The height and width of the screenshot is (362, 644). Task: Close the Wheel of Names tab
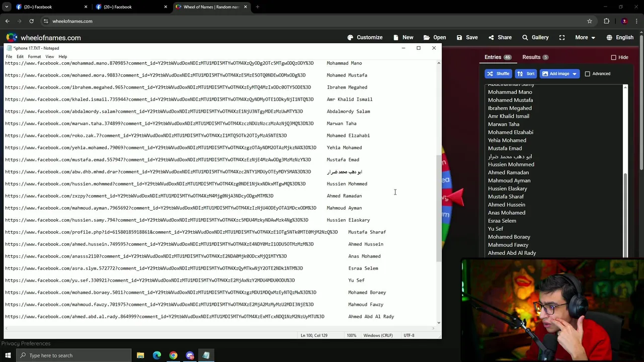[x=246, y=7]
